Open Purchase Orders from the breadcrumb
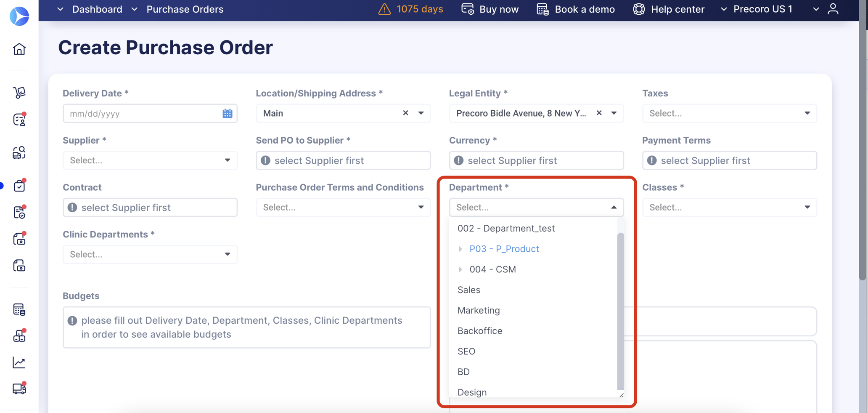Viewport: 868px width, 413px height. coord(185,9)
